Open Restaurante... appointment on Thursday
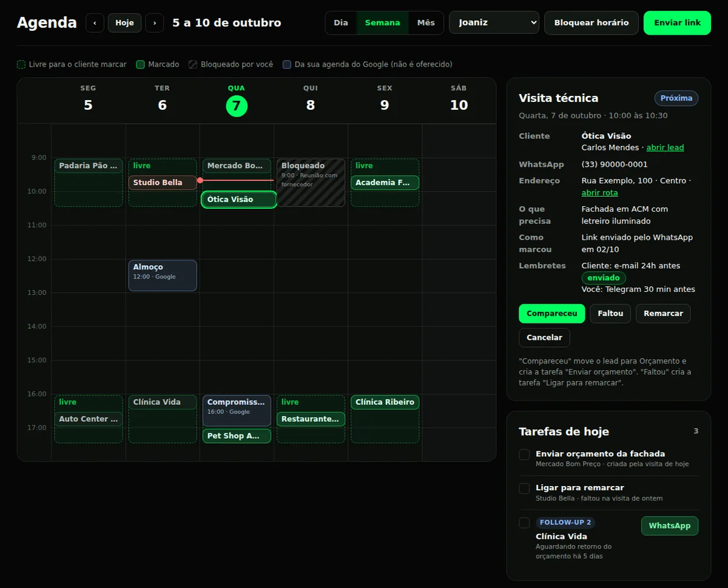The width and height of the screenshot is (728, 588). pos(311,419)
